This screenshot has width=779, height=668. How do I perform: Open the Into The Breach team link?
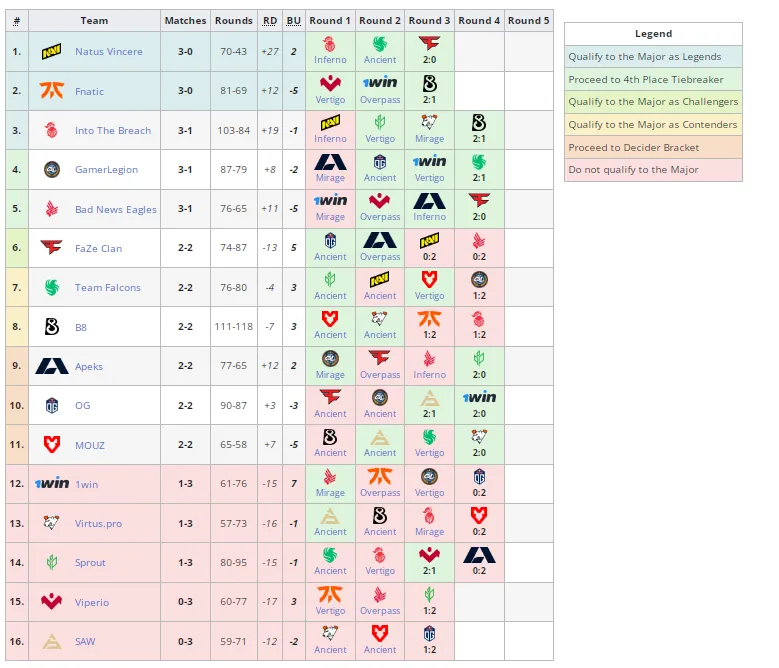(113, 131)
